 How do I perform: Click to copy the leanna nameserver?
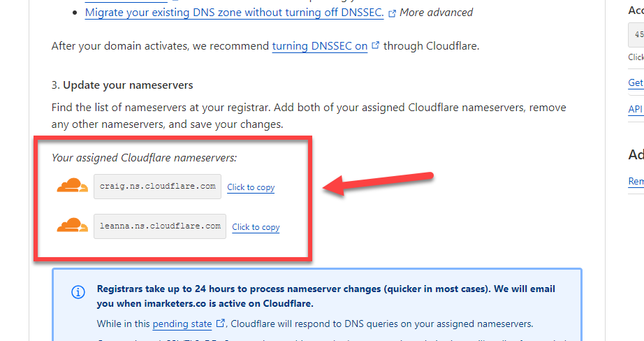pos(256,227)
